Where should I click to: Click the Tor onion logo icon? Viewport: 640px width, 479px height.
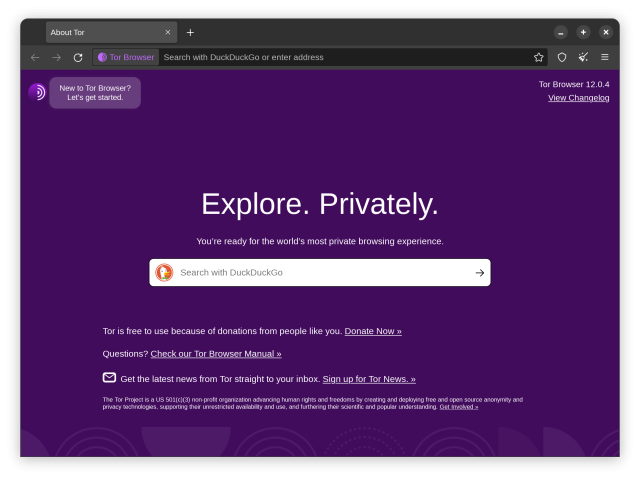tap(37, 92)
